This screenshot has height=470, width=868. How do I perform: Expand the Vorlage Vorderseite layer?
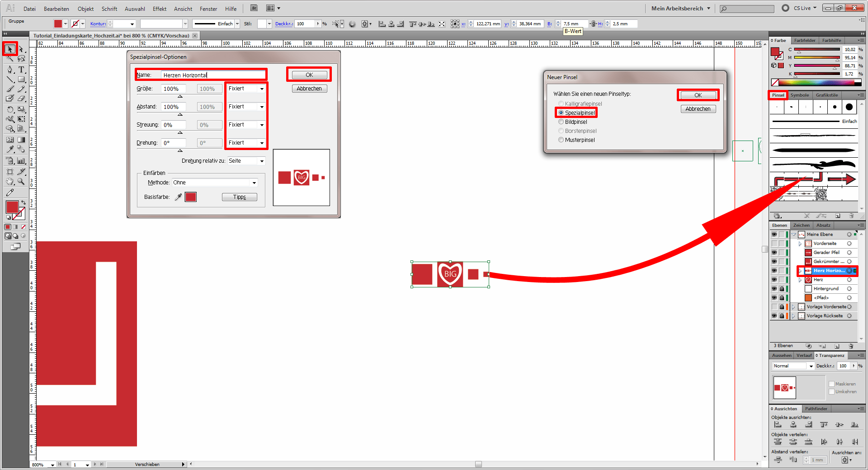[793, 307]
